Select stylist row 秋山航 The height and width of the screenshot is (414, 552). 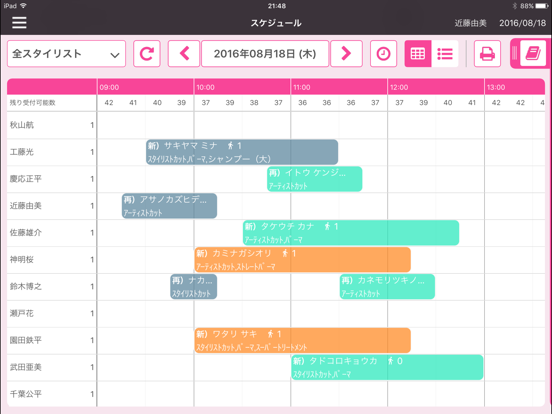(52, 125)
